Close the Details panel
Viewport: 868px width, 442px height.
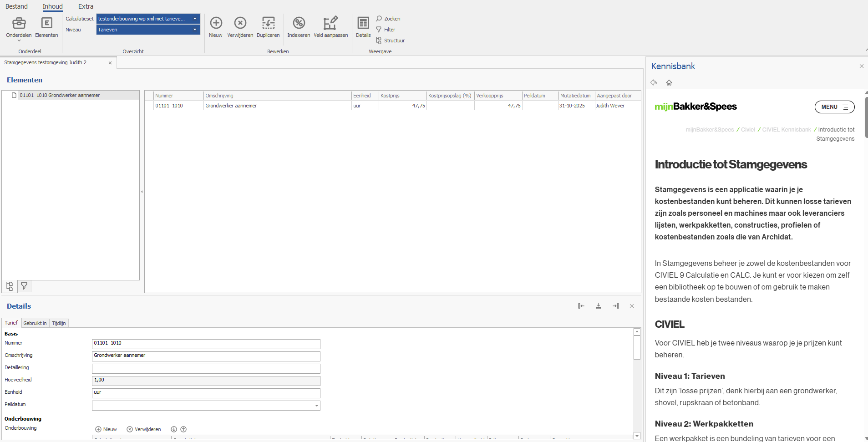pyautogui.click(x=632, y=306)
